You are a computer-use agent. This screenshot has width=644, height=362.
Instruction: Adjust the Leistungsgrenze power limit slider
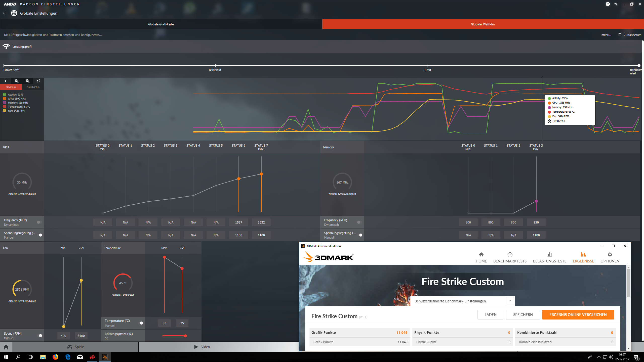point(185,336)
